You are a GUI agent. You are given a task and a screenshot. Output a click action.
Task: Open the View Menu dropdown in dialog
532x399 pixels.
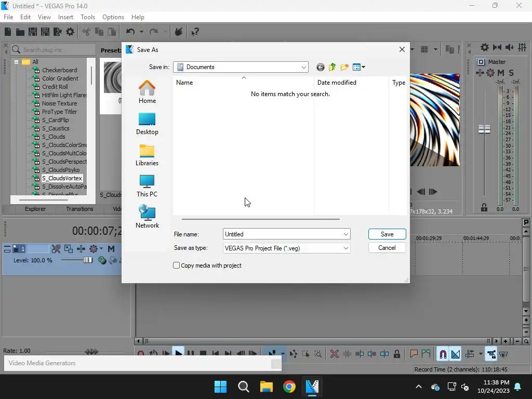pos(358,67)
